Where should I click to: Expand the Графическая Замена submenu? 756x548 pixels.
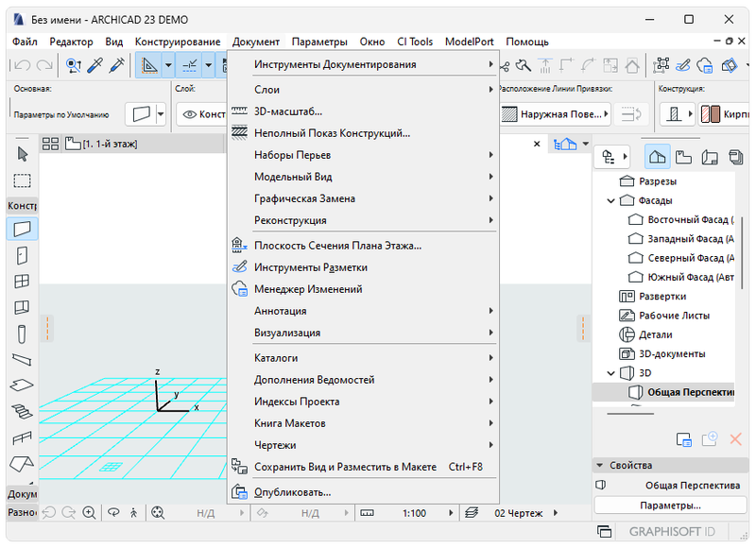pyautogui.click(x=363, y=198)
